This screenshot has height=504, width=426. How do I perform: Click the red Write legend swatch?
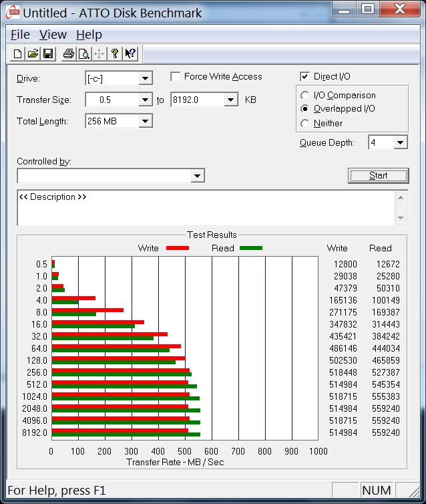pyautogui.click(x=178, y=248)
